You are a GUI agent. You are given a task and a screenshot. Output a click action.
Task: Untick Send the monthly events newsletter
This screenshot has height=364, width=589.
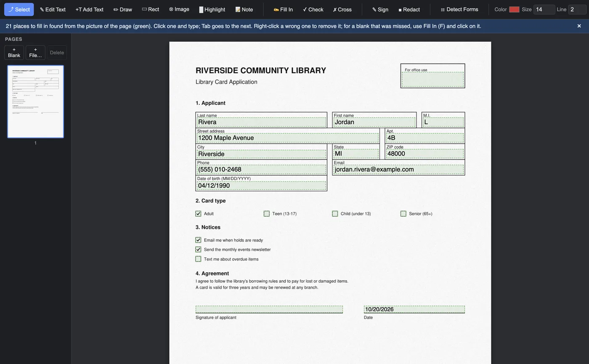tap(198, 250)
